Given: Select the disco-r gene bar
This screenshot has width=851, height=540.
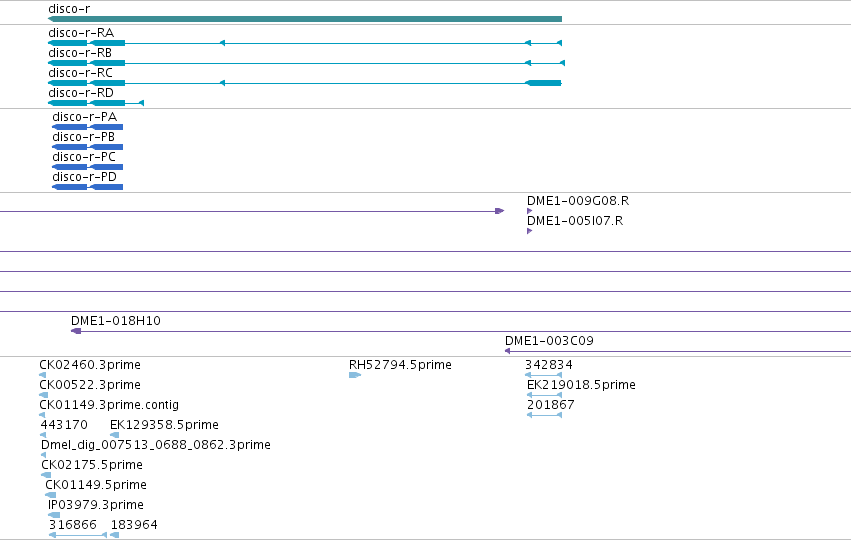Looking at the screenshot, I should [305, 19].
